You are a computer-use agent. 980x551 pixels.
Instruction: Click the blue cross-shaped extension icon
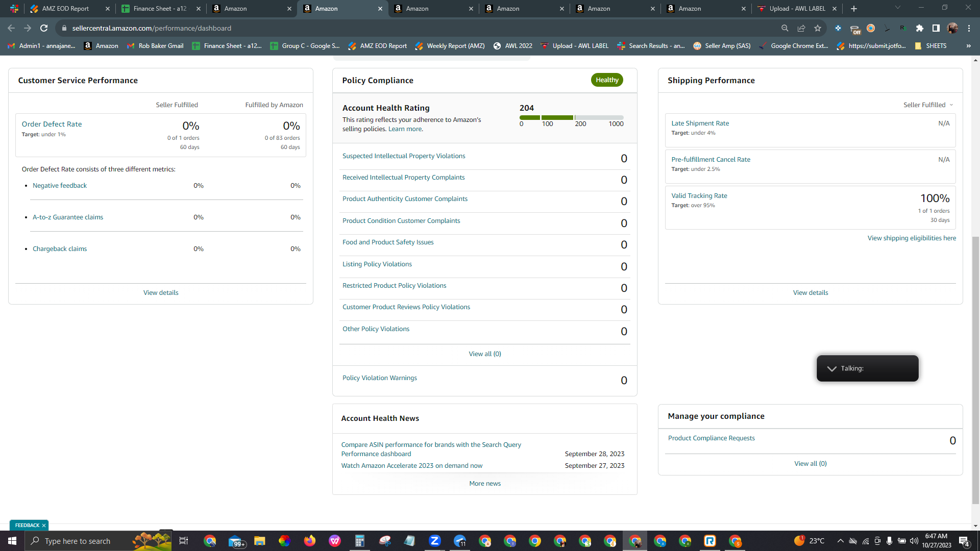[838, 28]
